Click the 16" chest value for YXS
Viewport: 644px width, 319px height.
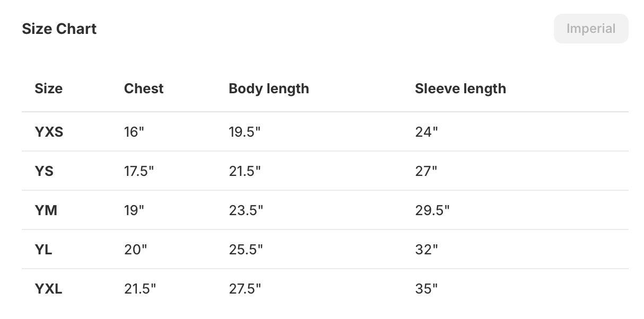(x=134, y=132)
